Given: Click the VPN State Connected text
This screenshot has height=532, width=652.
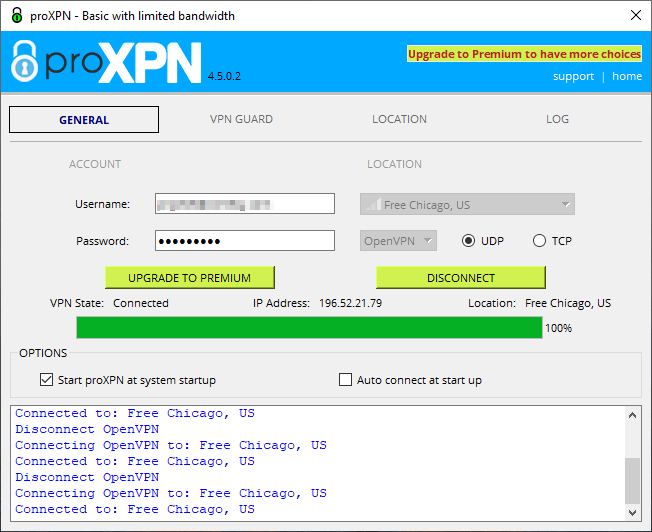Looking at the screenshot, I should 141,303.
